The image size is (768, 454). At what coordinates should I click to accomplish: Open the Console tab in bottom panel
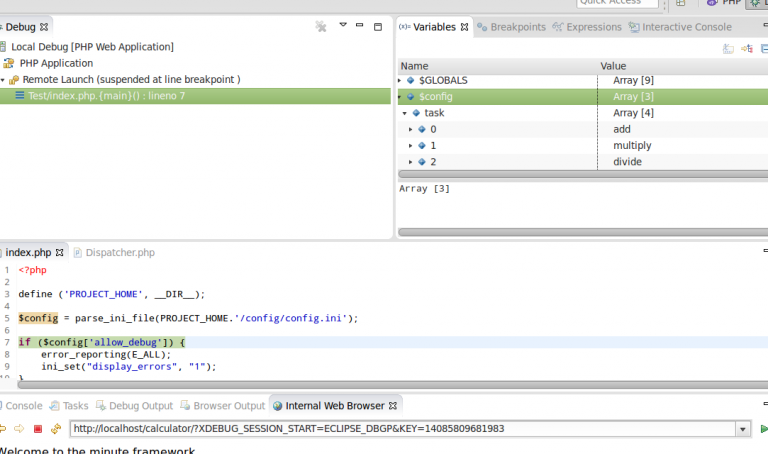(x=24, y=406)
